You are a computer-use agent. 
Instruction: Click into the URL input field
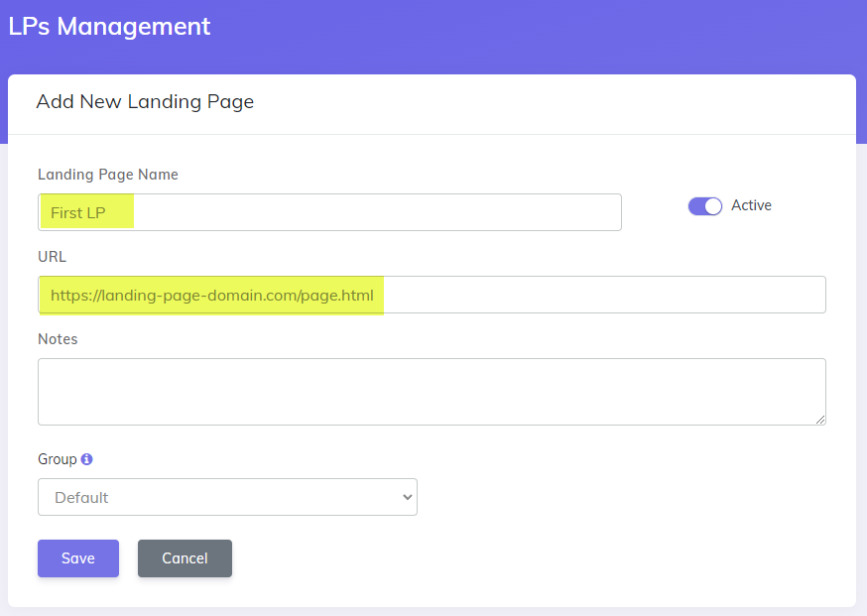432,295
